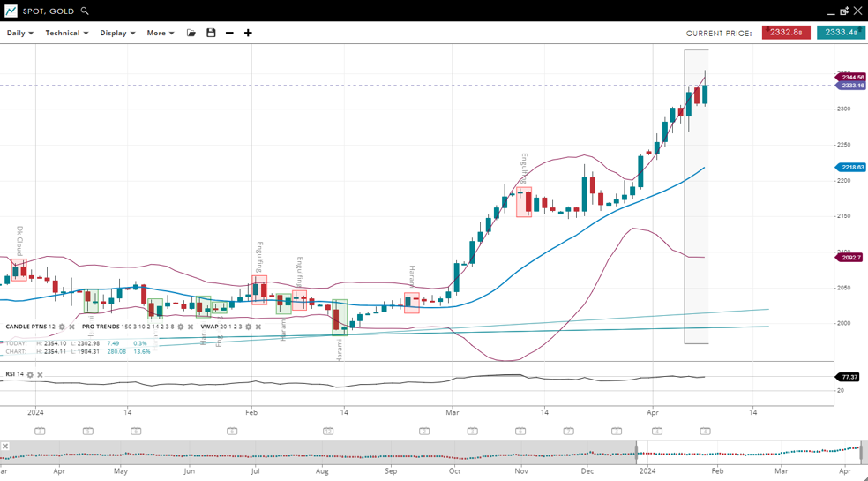Zoom in with the plus icon
Viewport: 868px width, 481px height.
[x=248, y=33]
